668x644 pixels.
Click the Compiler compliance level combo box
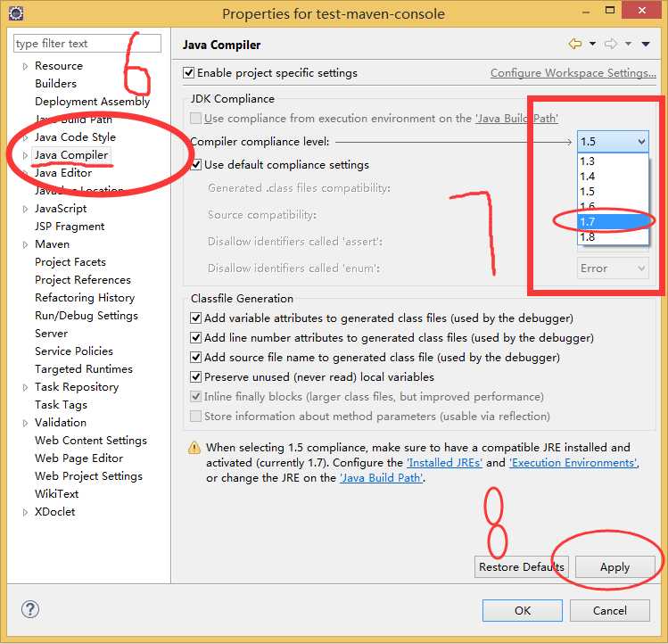pyautogui.click(x=613, y=142)
